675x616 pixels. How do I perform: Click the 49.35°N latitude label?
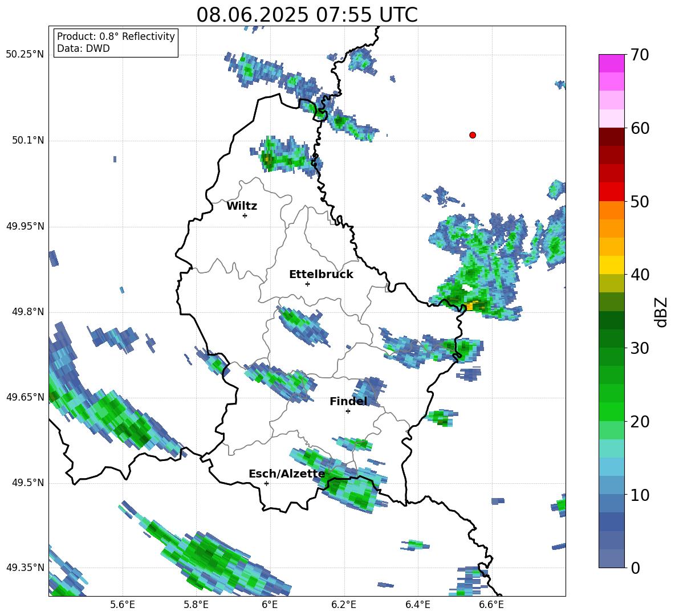click(x=25, y=568)
